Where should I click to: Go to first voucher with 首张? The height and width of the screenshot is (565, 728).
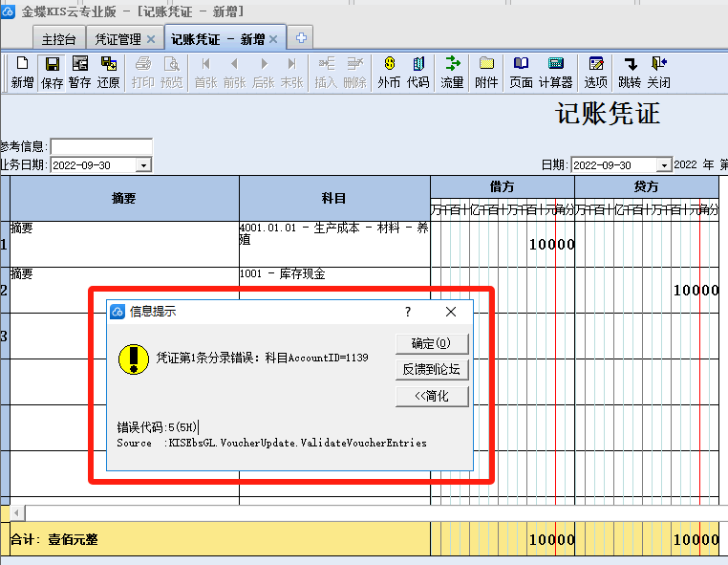tap(205, 73)
